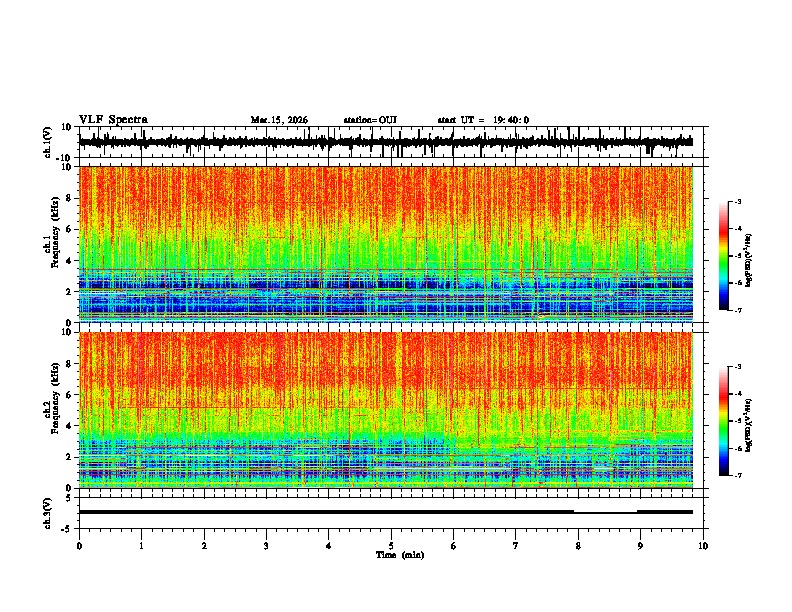Click the ch.2 color scale bar
This screenshot has height=612, width=792.
(x=724, y=421)
